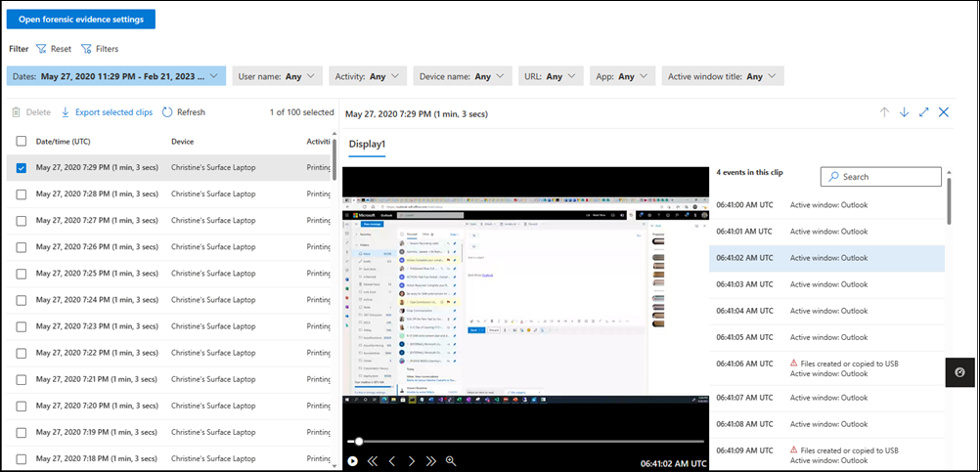The height and width of the screenshot is (472, 980).
Task: Open the Filters panel
Action: (x=100, y=49)
